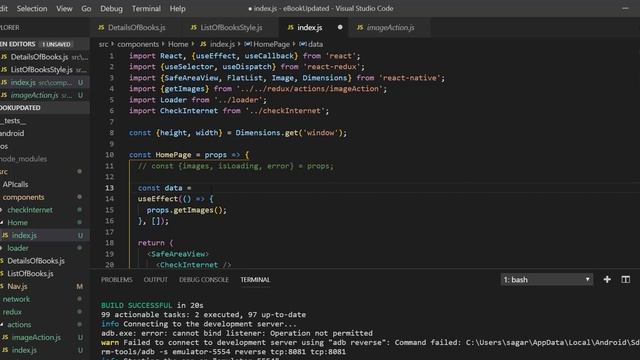Open index.js under actions folder
The image size is (640, 360).
click(x=44, y=350)
